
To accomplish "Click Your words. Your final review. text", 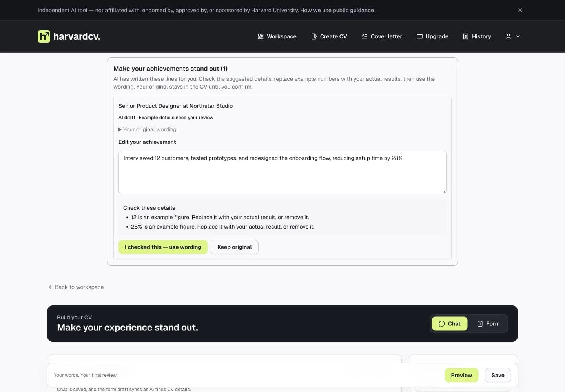I will (x=86, y=375).
